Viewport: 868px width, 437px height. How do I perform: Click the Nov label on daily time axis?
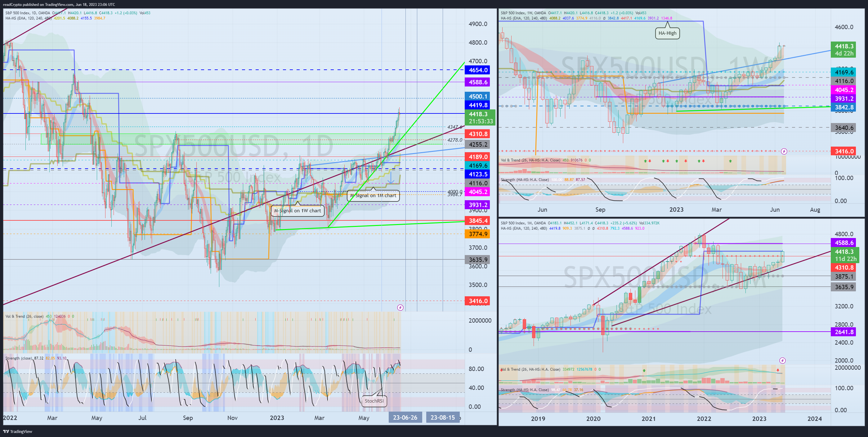(232, 418)
